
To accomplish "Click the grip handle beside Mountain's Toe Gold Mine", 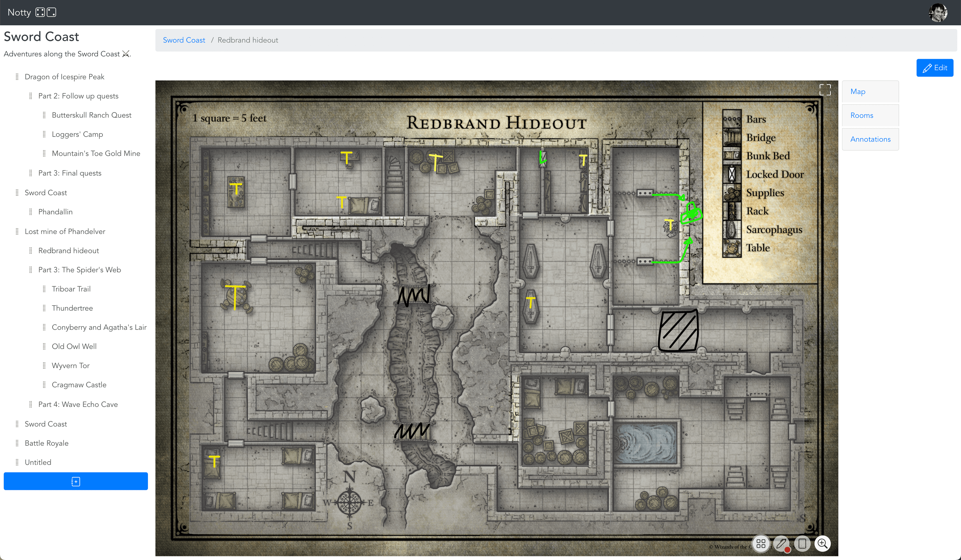I will coord(44,153).
